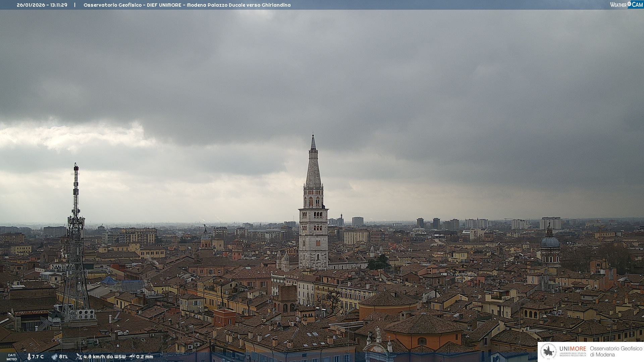Click Osservatorio Geofisico di Modena logo text
The width and height of the screenshot is (644, 362).
click(616, 351)
